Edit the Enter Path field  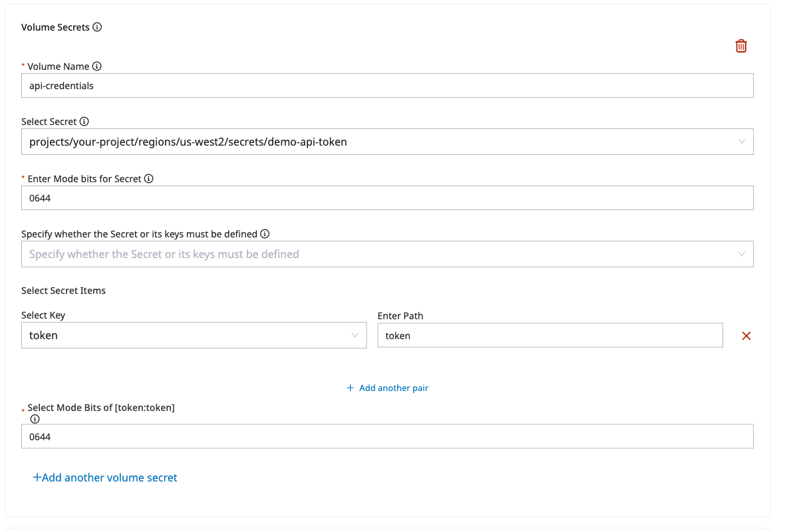pos(549,335)
